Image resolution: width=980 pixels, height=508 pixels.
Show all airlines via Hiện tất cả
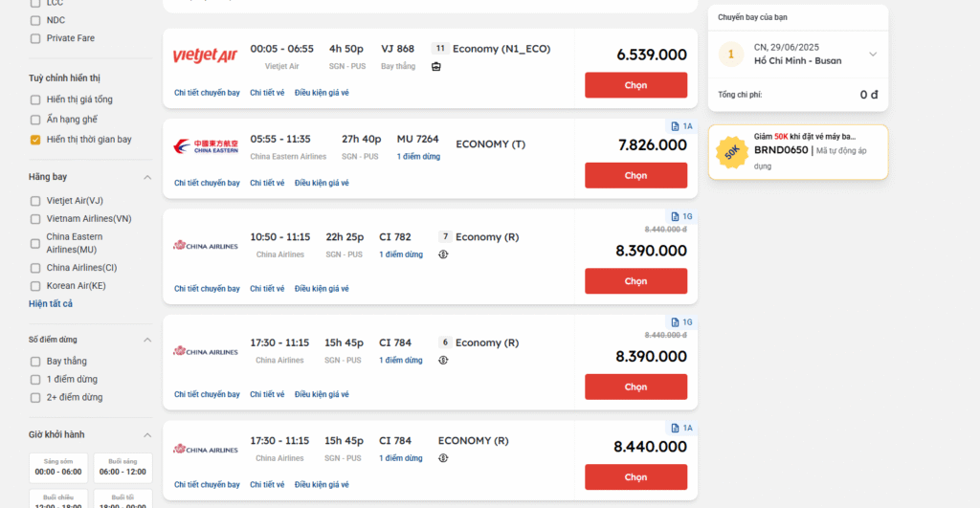[51, 303]
